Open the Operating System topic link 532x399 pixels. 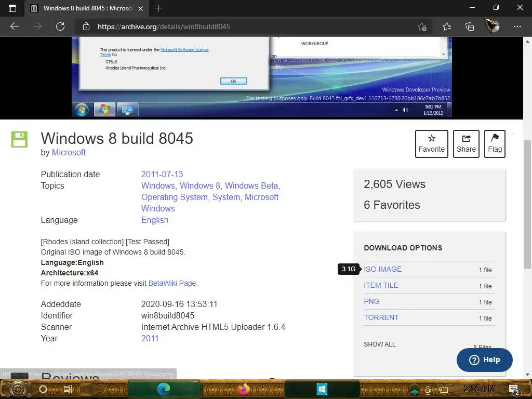175,197
